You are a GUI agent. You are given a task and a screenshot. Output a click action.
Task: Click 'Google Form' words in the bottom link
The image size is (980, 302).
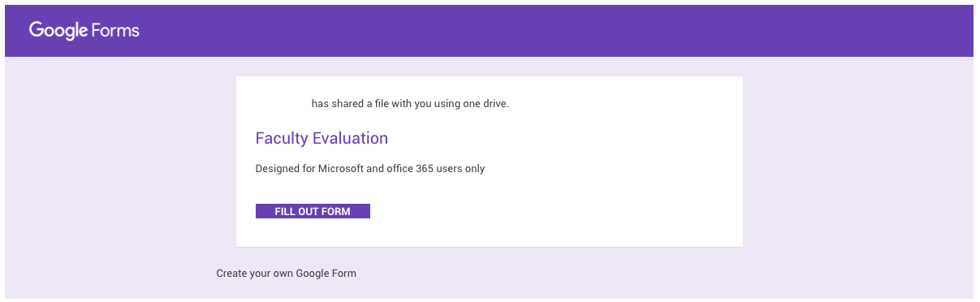click(x=326, y=273)
